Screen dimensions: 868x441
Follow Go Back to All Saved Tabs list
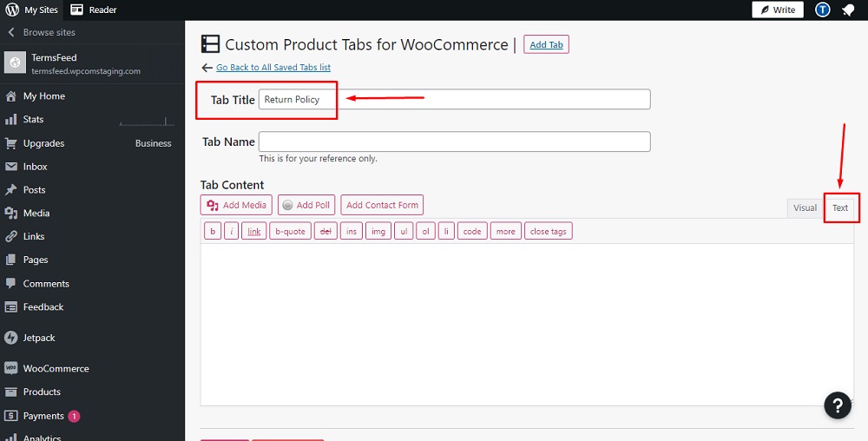[x=273, y=68]
